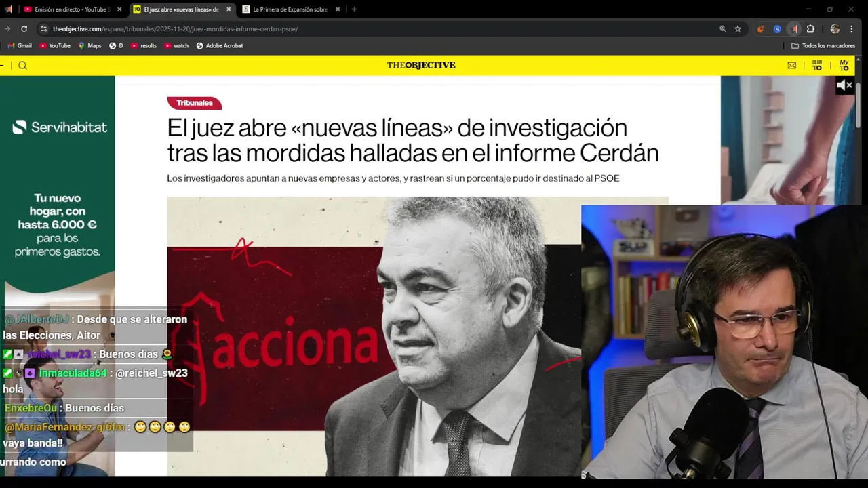Switch to La Primera de Expansión tab
The height and width of the screenshot is (488, 868).
coord(290,9)
